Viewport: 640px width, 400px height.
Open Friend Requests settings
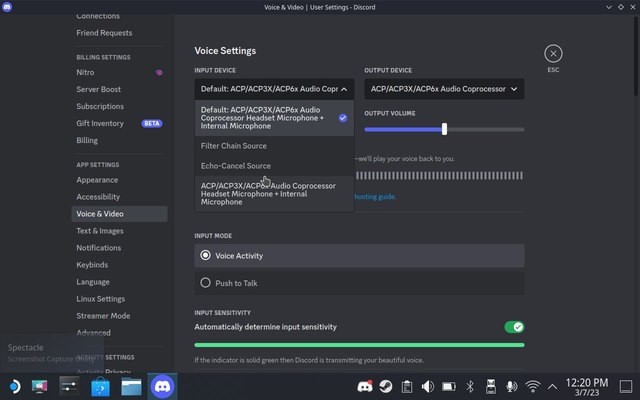click(104, 33)
